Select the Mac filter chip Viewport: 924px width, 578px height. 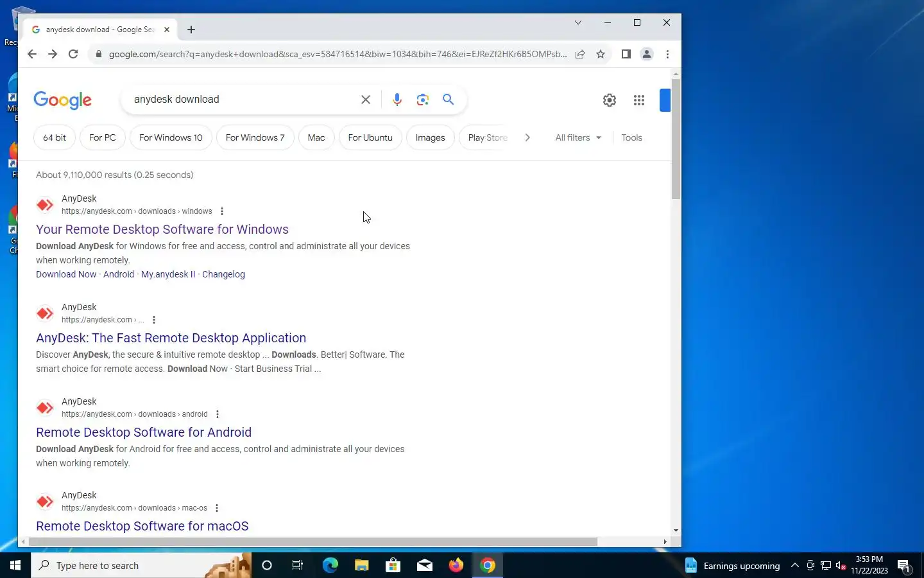[316, 137]
